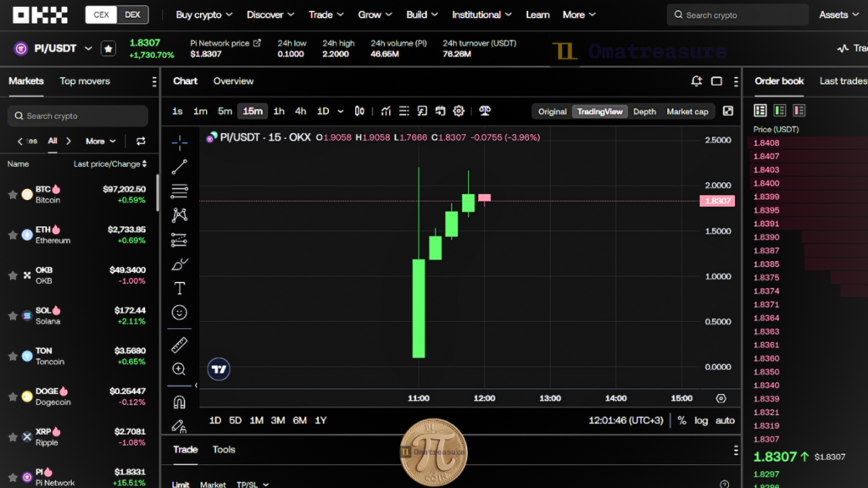Expand the Build menu
This screenshot has width=868, height=488.
422,15
